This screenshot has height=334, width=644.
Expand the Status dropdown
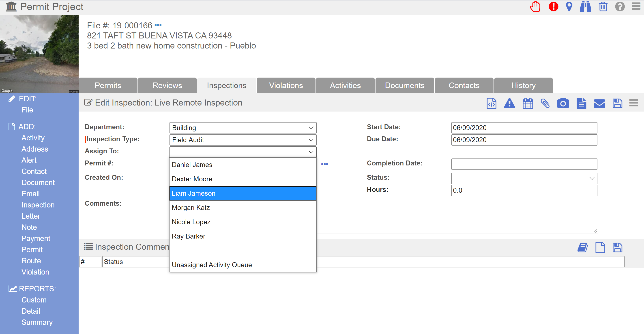(524, 178)
